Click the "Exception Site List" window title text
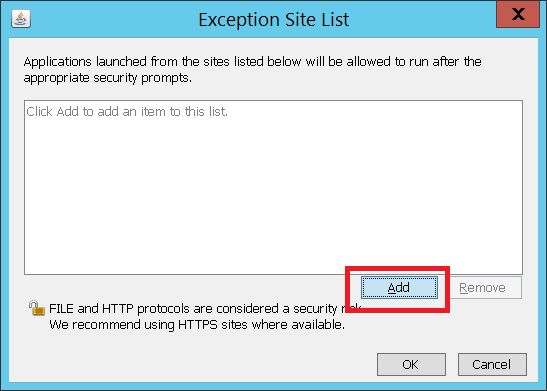547x391 pixels. coord(274,20)
